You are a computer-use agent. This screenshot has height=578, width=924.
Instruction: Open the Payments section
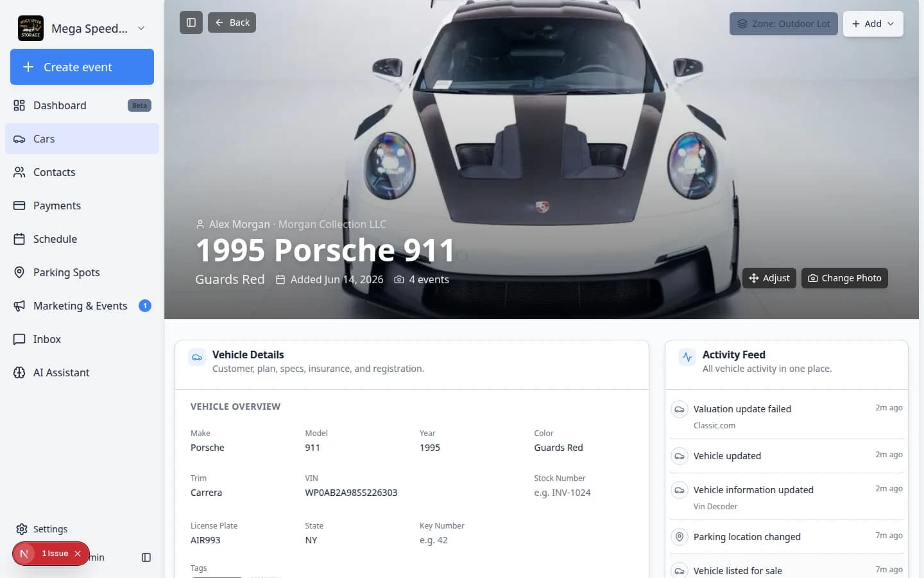(x=82, y=206)
